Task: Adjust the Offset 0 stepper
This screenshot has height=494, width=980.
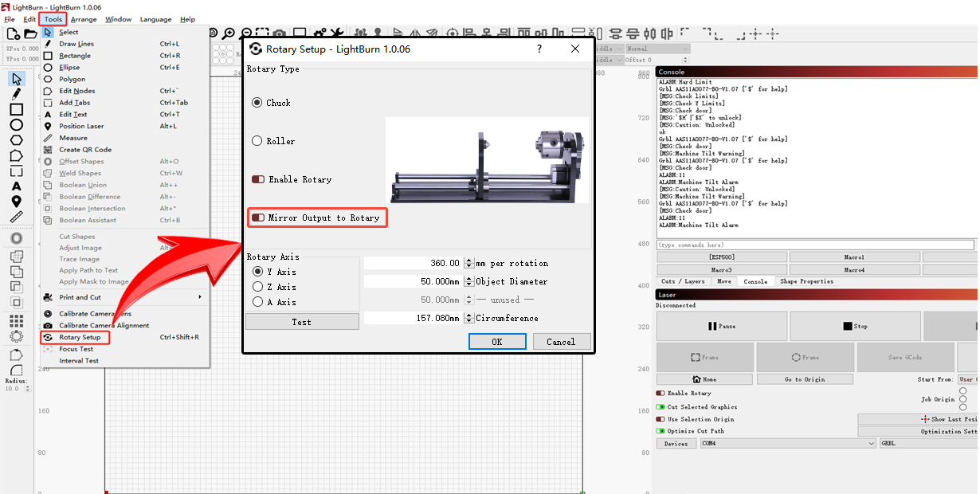Action: pyautogui.click(x=687, y=60)
